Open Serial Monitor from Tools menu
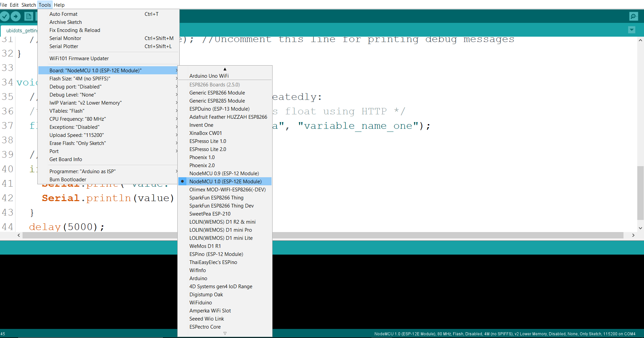This screenshot has height=338, width=644. pos(108,38)
